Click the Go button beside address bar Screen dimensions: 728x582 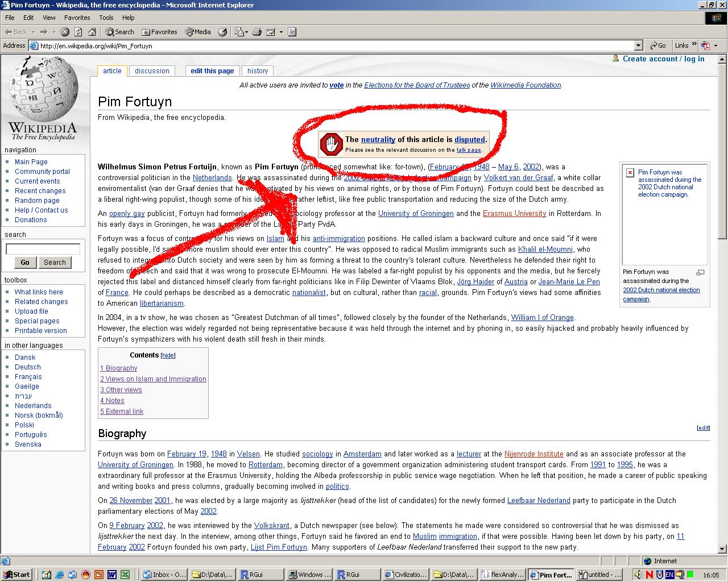point(658,45)
